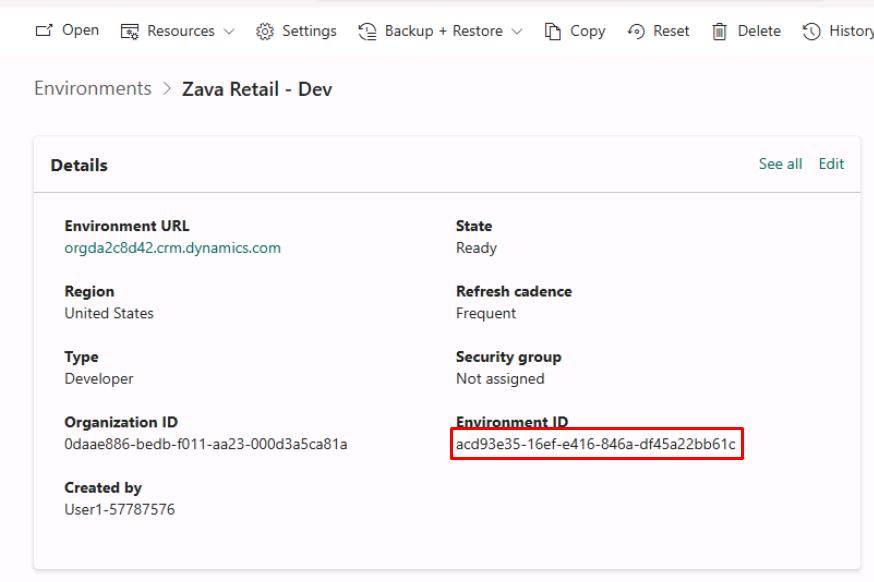
Task: Go back to the Environments breadcrumb
Action: 93,88
